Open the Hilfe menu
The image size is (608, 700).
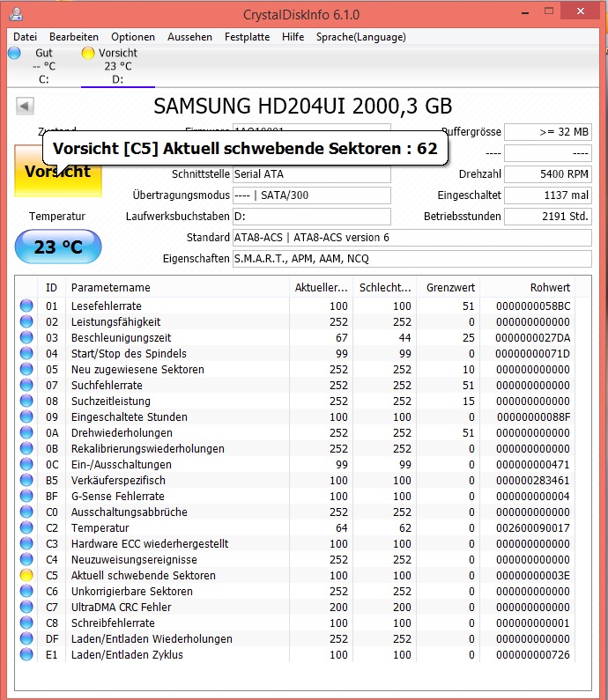[x=293, y=37]
